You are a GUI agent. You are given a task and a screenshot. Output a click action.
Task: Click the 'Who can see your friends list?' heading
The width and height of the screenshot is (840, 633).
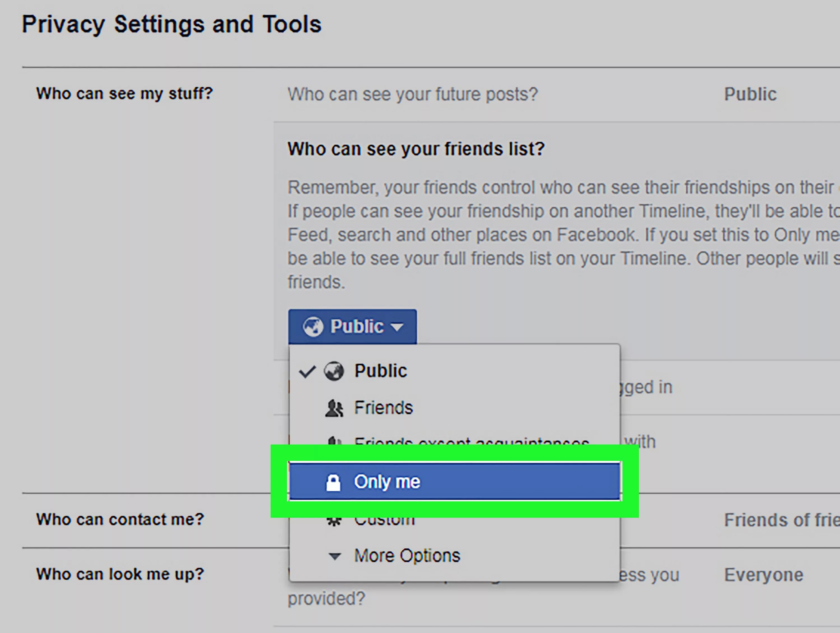pos(416,149)
